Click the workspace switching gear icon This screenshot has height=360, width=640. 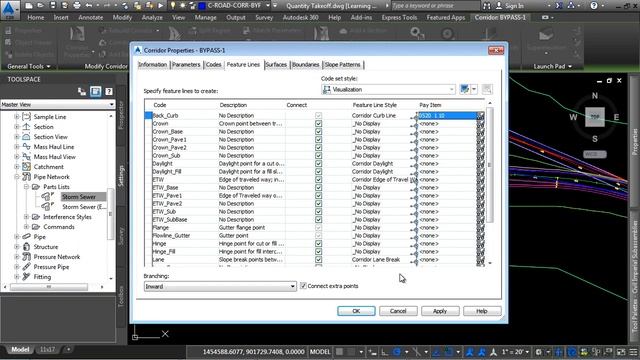click(x=539, y=351)
